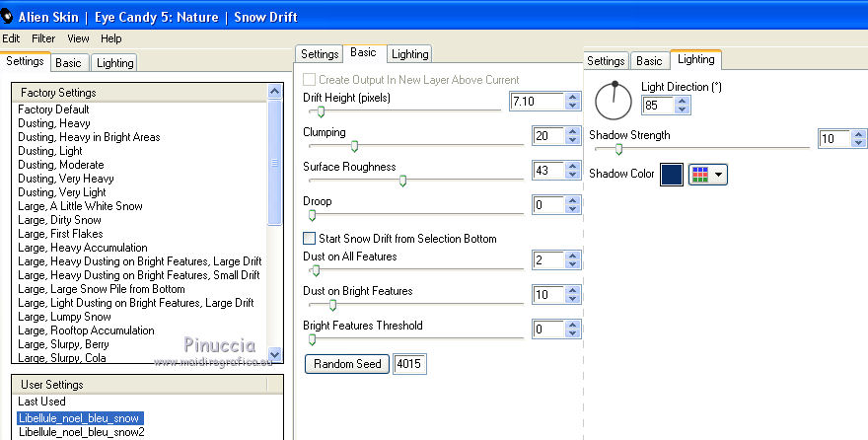868x440 pixels.
Task: Open the View menu
Action: (x=78, y=38)
